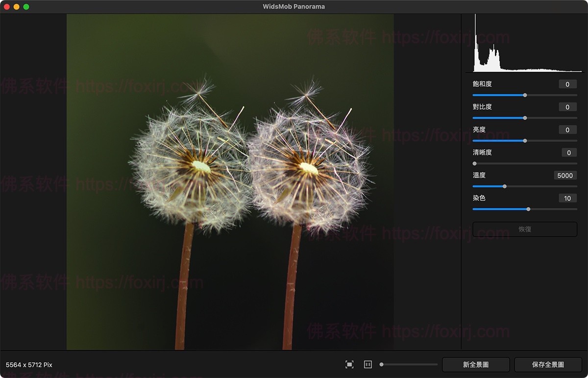Click the 亮度 value field showing 0
The height and width of the screenshot is (378, 588).
(x=567, y=129)
